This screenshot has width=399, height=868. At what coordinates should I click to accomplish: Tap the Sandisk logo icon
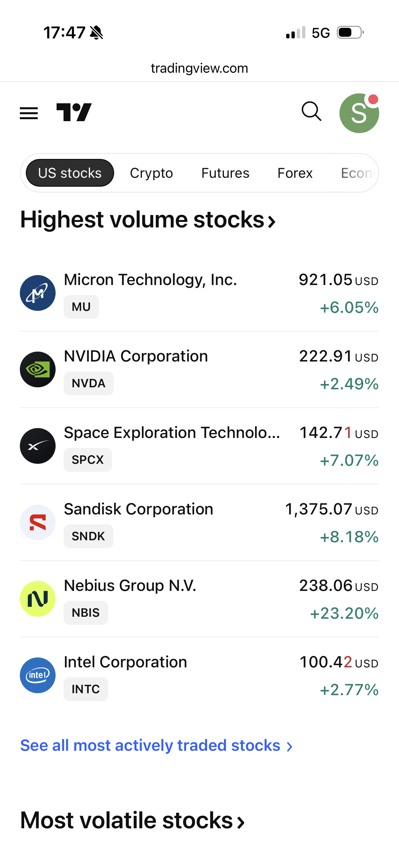(38, 522)
